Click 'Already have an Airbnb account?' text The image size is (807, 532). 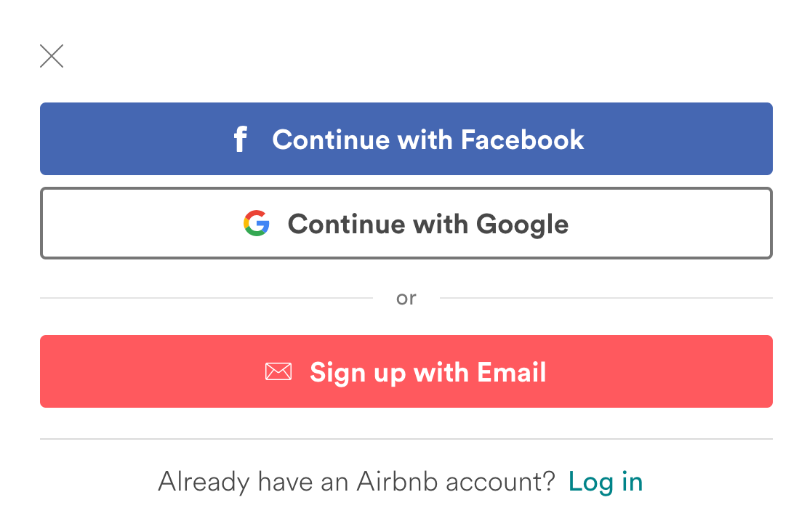pyautogui.click(x=356, y=482)
